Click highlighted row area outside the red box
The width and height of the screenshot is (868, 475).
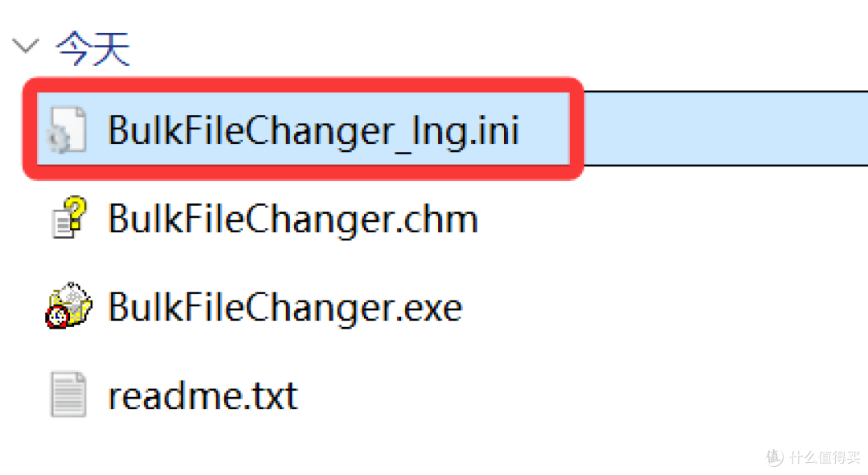(x=723, y=129)
